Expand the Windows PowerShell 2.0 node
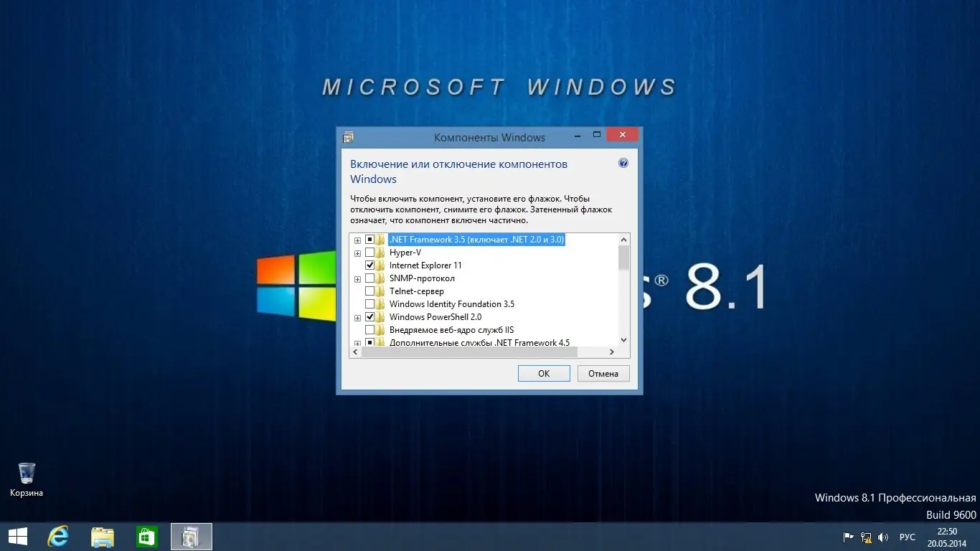980x551 pixels. click(358, 317)
